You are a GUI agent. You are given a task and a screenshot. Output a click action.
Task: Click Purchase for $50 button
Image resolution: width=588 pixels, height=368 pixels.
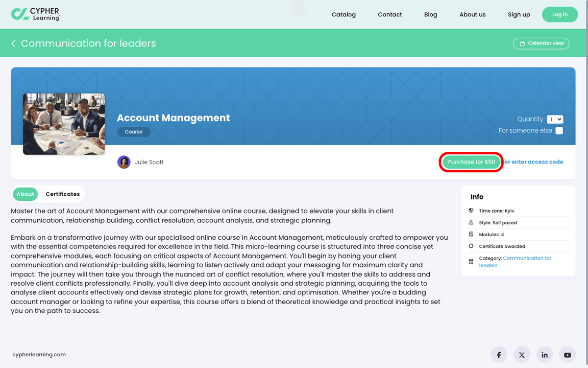472,162
